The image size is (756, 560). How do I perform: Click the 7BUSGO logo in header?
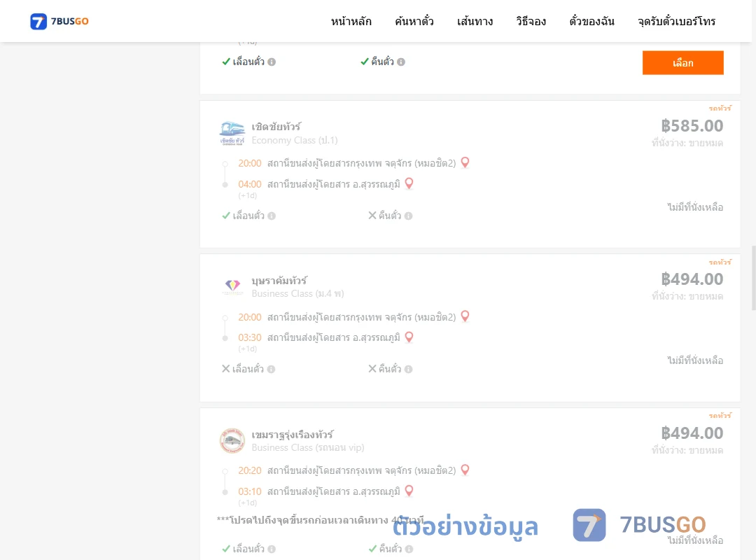tap(59, 21)
